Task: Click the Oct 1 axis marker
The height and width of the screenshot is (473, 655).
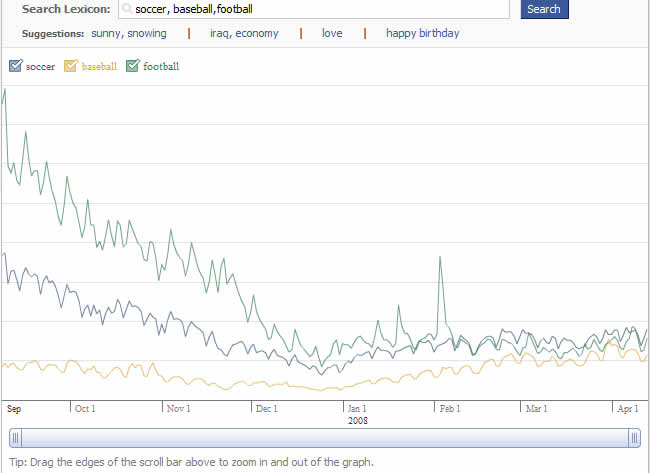Action: [x=85, y=409]
